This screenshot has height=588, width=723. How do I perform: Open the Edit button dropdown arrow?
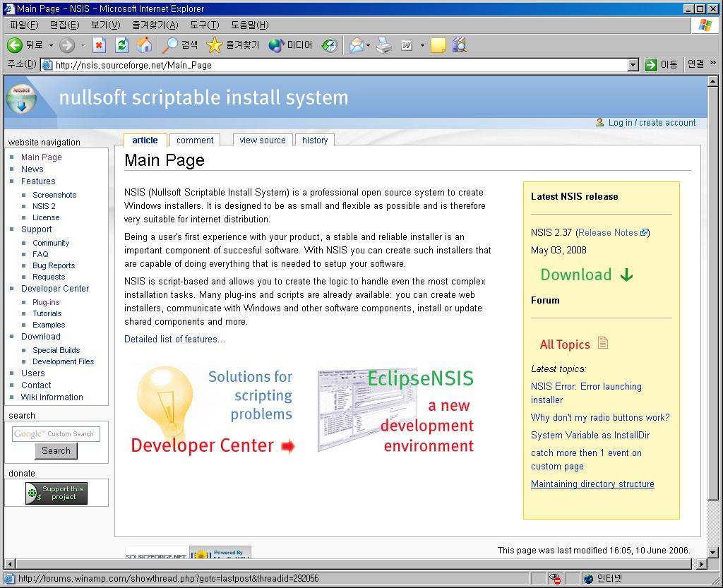click(x=422, y=45)
